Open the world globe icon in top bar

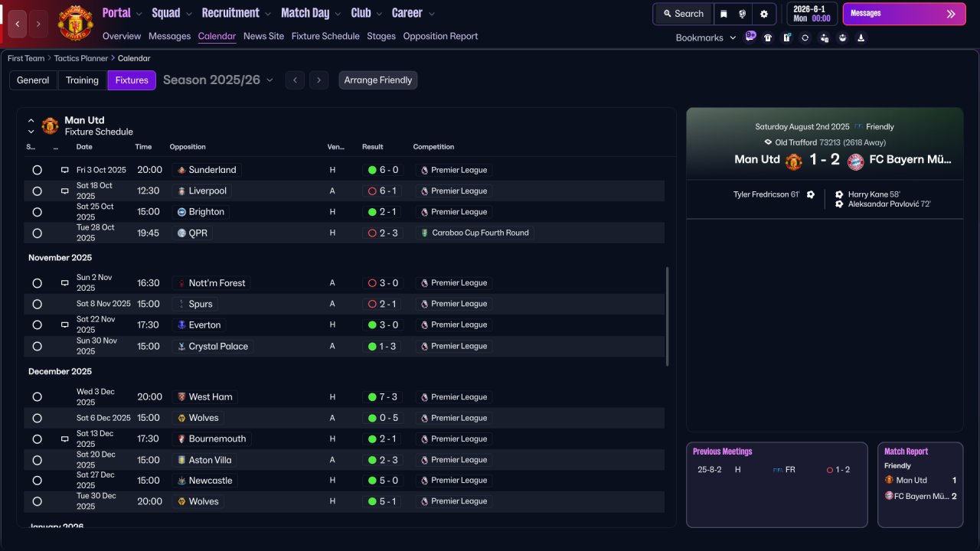tap(743, 14)
